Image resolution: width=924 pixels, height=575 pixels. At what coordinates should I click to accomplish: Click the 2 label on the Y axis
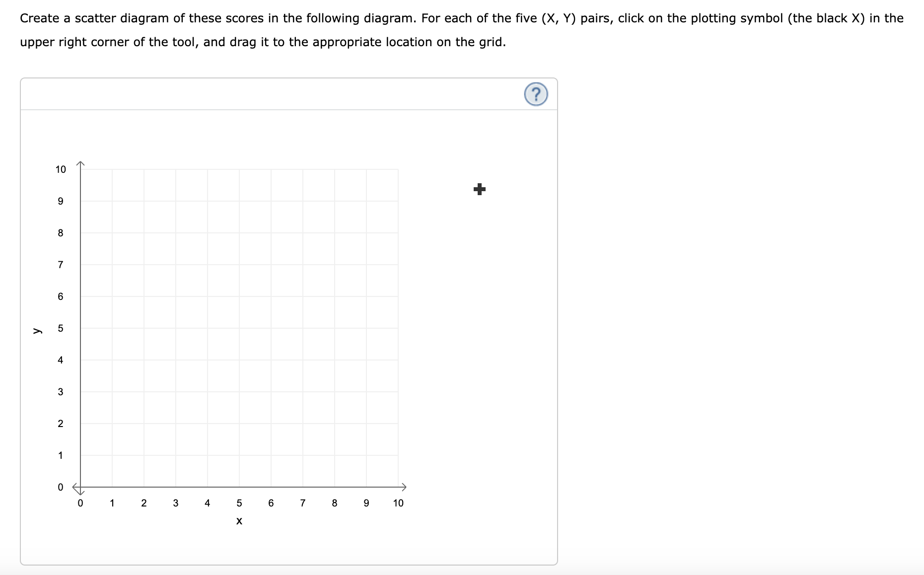point(60,424)
